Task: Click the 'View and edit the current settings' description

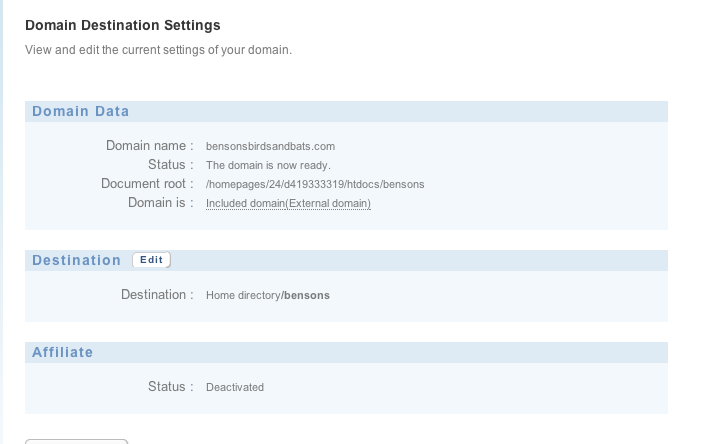Action: tap(158, 50)
